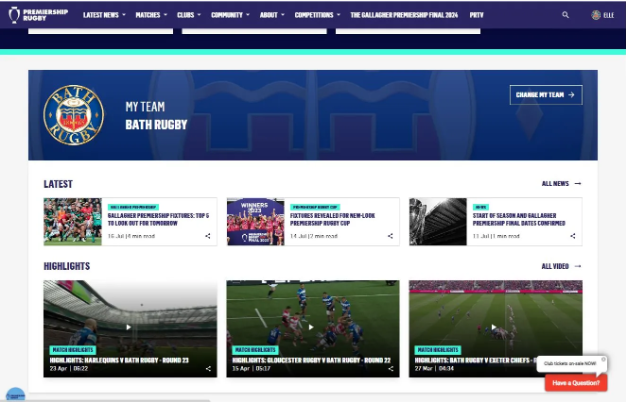Viewport: 626px width, 402px height.
Task: Close the club tickets chat popup
Action: (x=603, y=359)
